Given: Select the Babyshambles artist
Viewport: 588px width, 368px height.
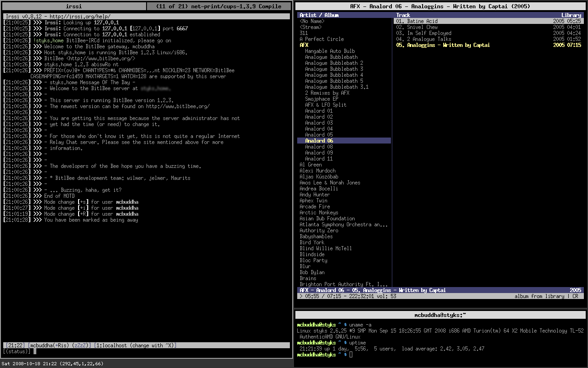Looking at the screenshot, I should click(x=316, y=236).
